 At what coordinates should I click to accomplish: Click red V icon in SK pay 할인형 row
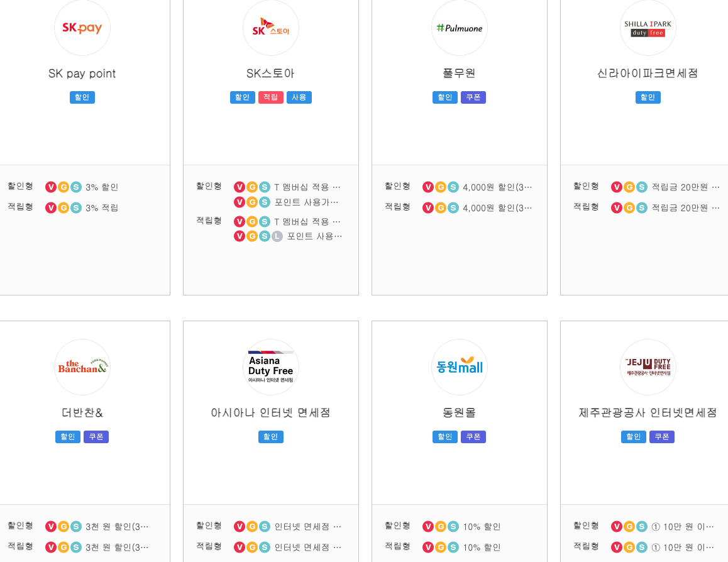coord(50,187)
